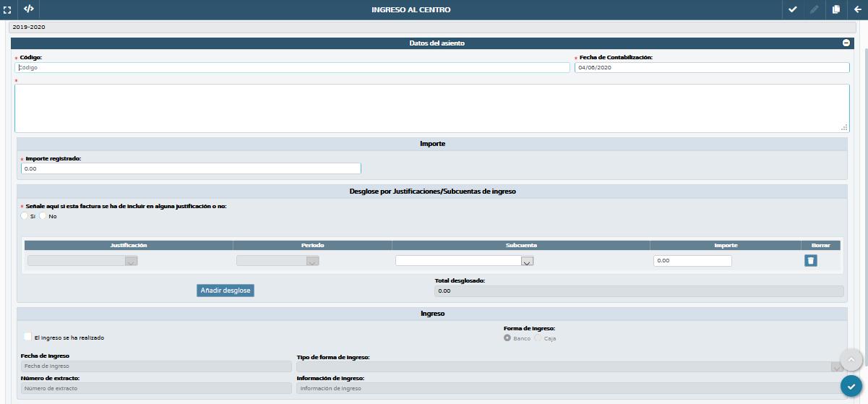The height and width of the screenshot is (404, 868).
Task: Click the pencil edit icon
Action: point(814,9)
